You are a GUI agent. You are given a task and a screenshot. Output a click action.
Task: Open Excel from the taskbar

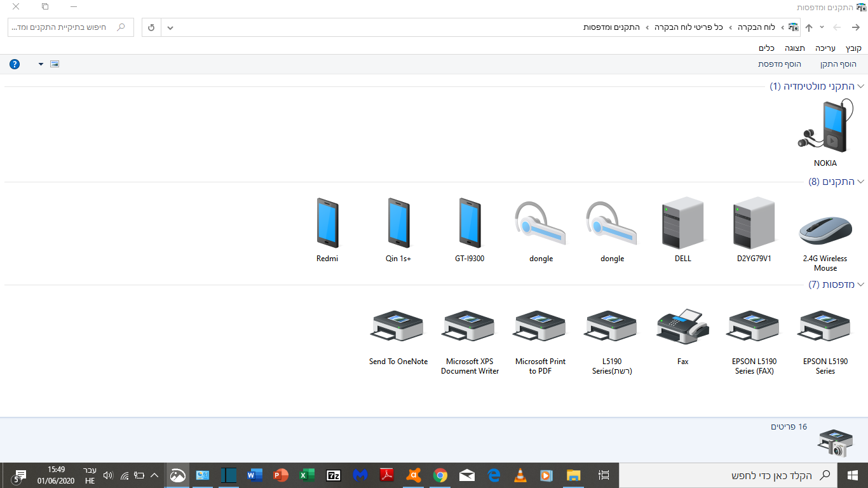pos(308,475)
